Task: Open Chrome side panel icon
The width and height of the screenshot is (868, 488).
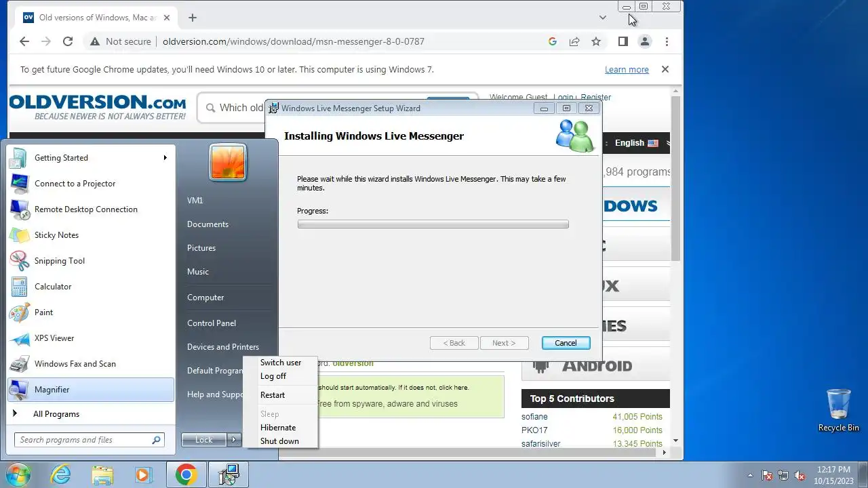Action: coord(623,41)
